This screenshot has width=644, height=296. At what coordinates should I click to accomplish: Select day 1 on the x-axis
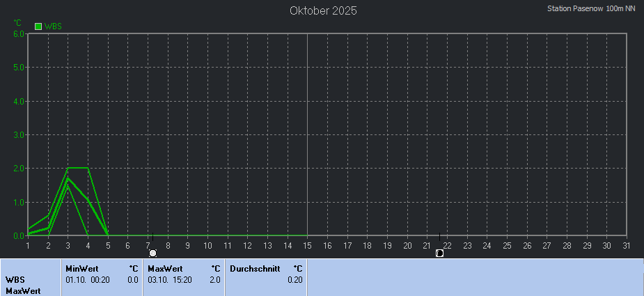pyautogui.click(x=28, y=245)
